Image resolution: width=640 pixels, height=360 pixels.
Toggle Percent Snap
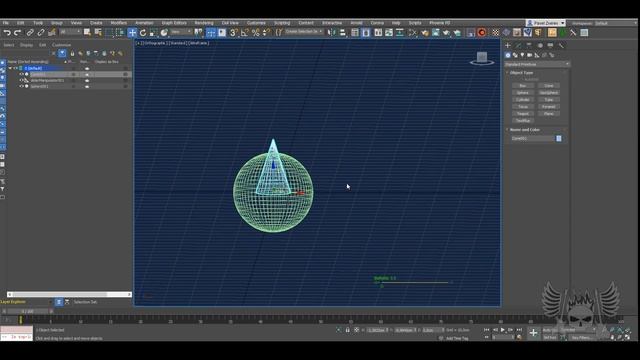click(x=256, y=33)
